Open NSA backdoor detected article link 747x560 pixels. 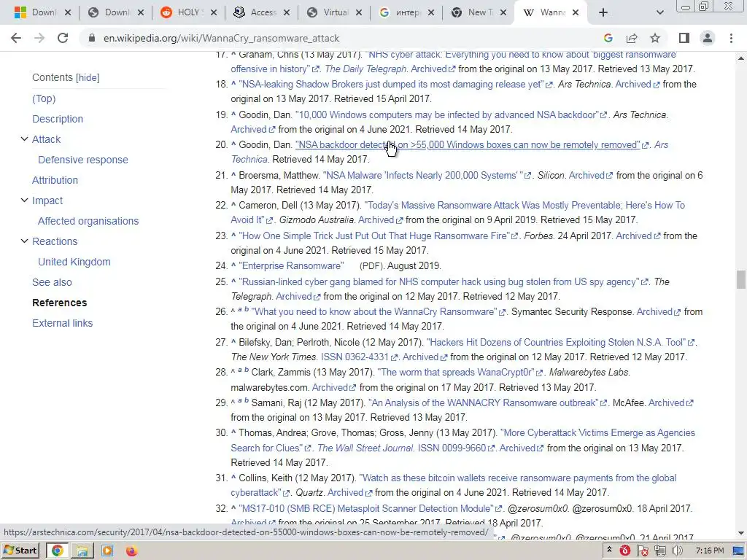click(x=468, y=145)
